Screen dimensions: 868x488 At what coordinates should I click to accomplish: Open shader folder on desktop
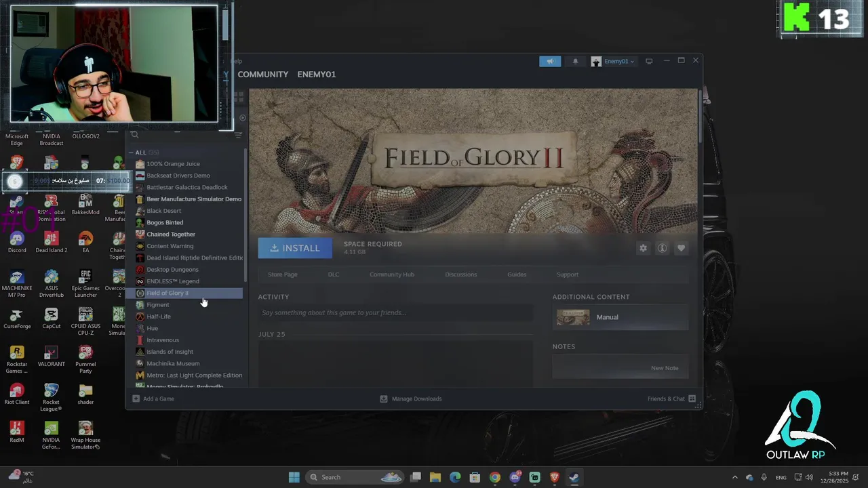[x=85, y=394]
